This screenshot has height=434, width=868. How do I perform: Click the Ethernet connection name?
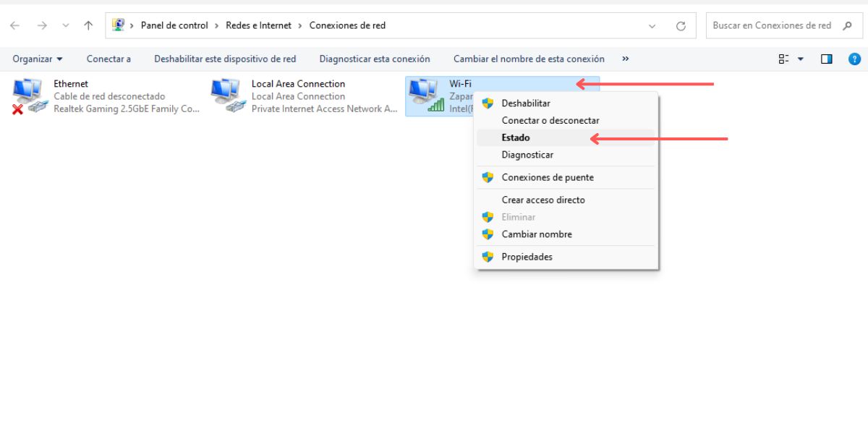click(x=71, y=84)
